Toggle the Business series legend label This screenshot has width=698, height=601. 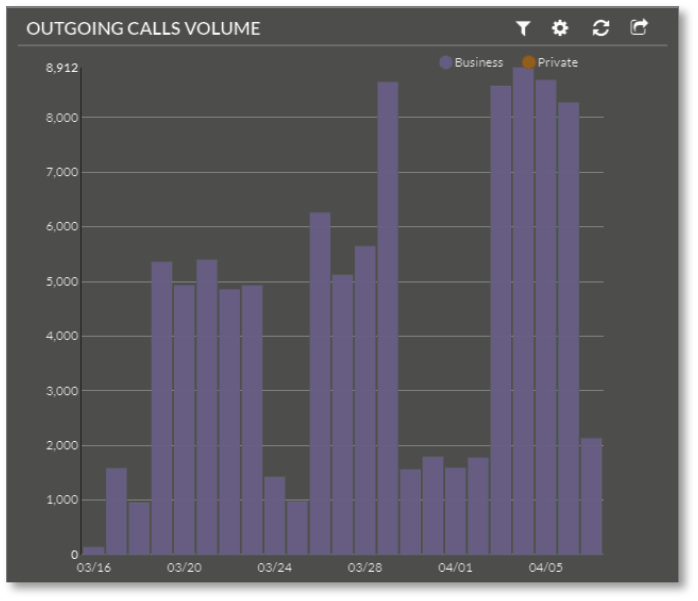[x=478, y=62]
